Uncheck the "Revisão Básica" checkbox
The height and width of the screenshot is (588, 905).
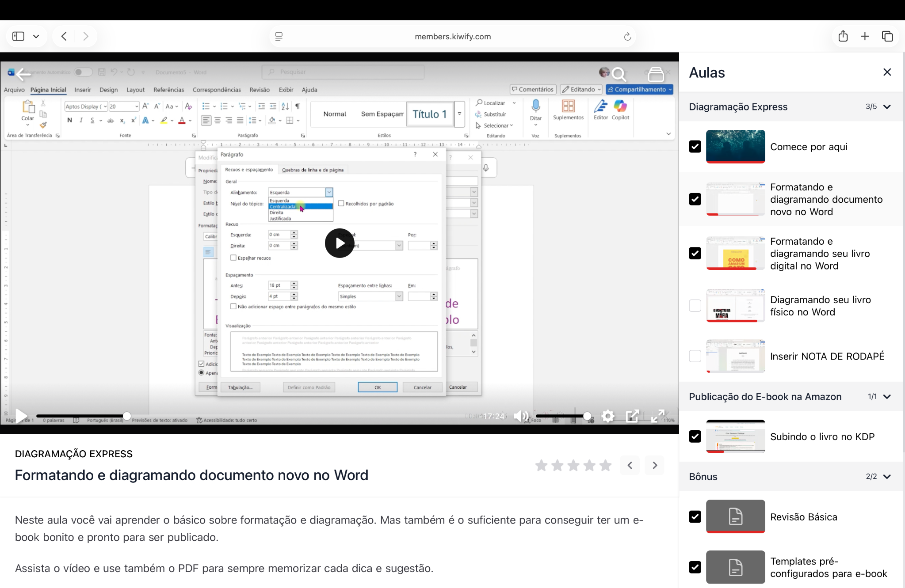coord(695,517)
